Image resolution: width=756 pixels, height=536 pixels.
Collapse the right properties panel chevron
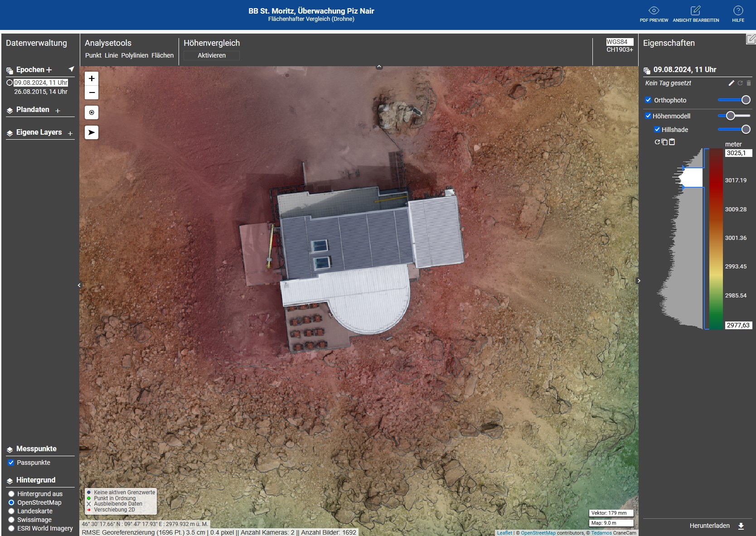(x=639, y=281)
